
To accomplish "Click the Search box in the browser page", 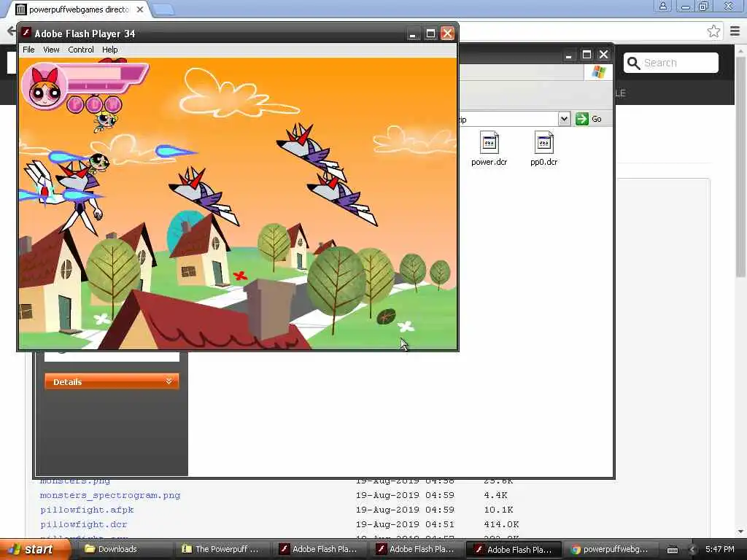I will click(x=671, y=63).
